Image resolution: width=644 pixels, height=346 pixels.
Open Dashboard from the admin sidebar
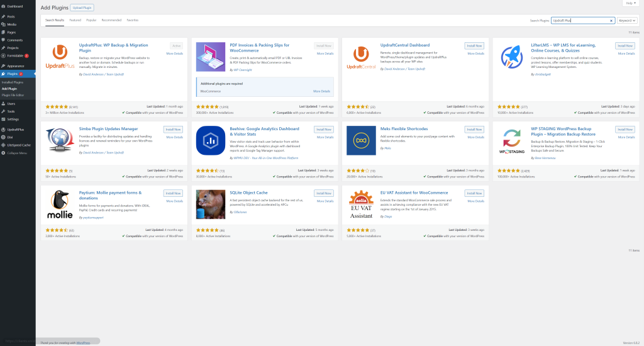15,6
